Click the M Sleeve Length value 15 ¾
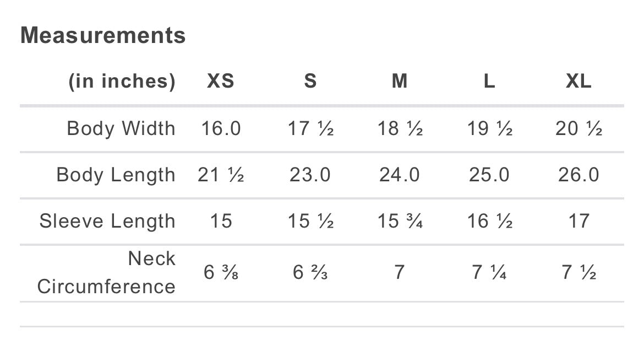644x361 pixels. click(x=400, y=221)
